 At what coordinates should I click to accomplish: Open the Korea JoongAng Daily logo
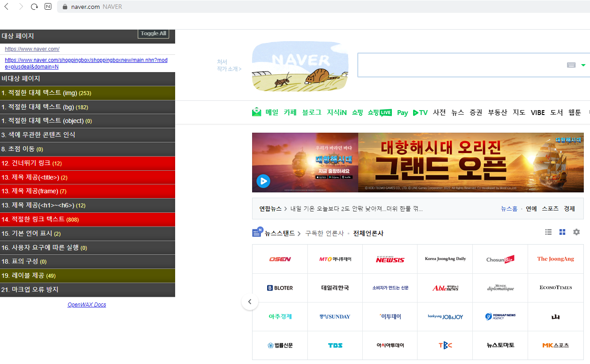tap(445, 259)
